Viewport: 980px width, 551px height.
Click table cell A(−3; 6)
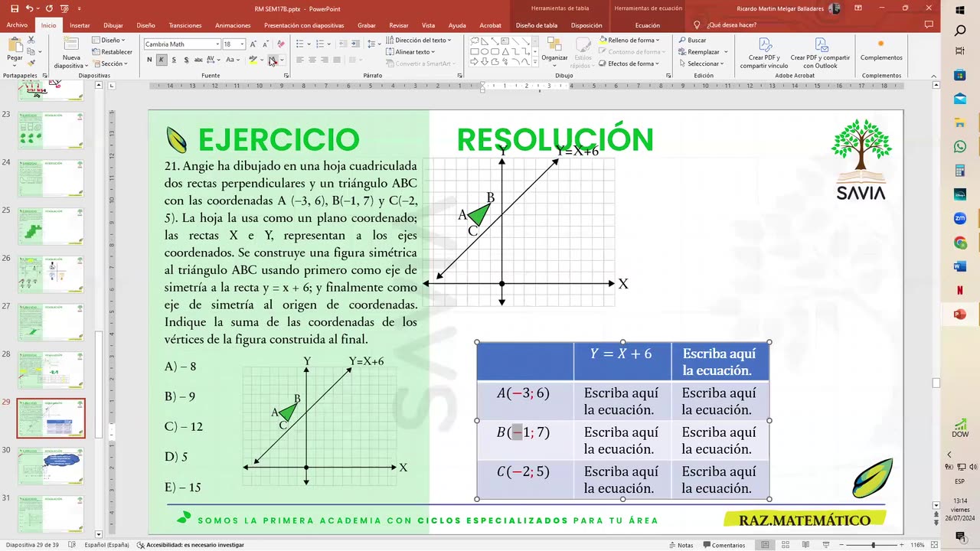[524, 401]
